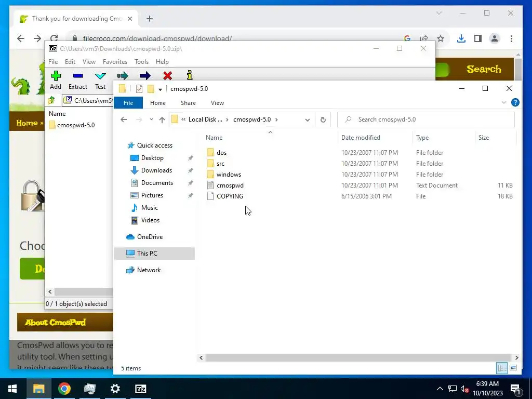Viewport: 532px width, 399px height.
Task: Click the Move arrow icon in 7-Zip toolbar
Action: (145, 76)
